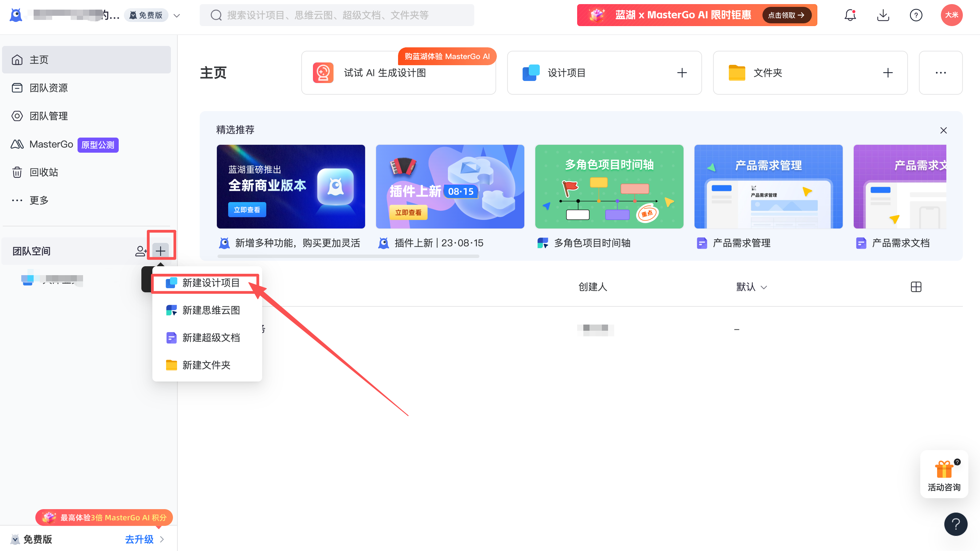The image size is (980, 551).
Task: Click the search input field
Action: click(337, 15)
